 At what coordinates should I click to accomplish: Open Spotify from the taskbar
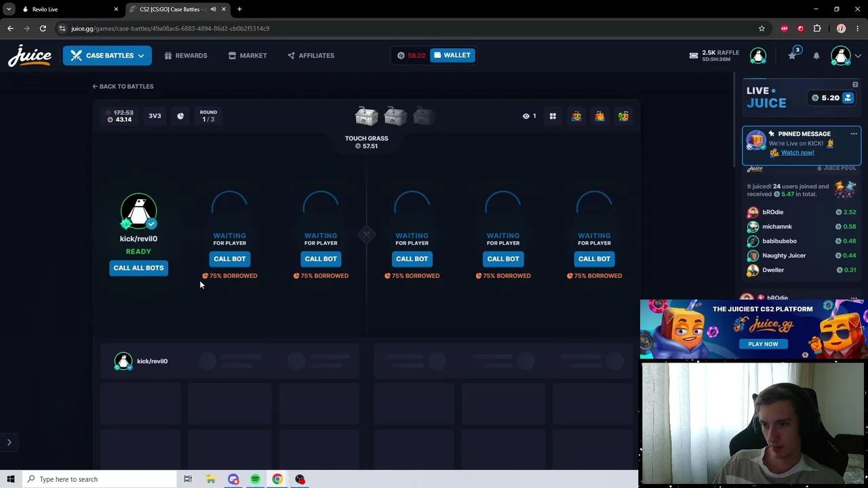(x=255, y=479)
